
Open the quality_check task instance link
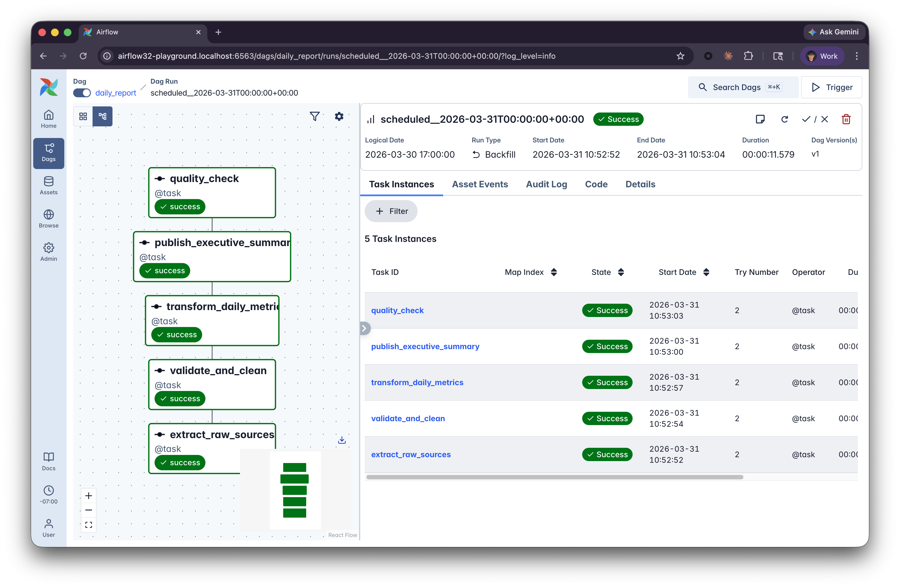coord(397,310)
